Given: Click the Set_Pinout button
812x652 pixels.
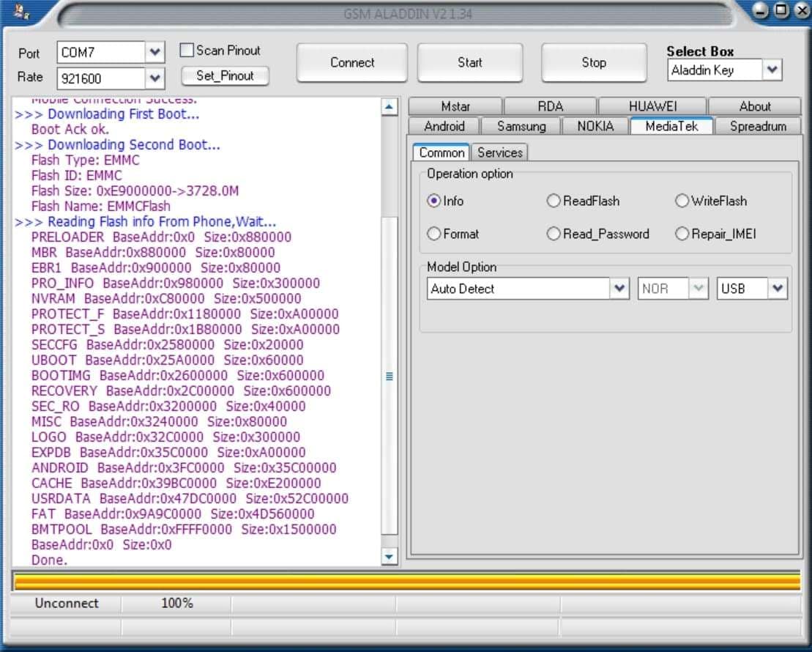Looking at the screenshot, I should (225, 75).
